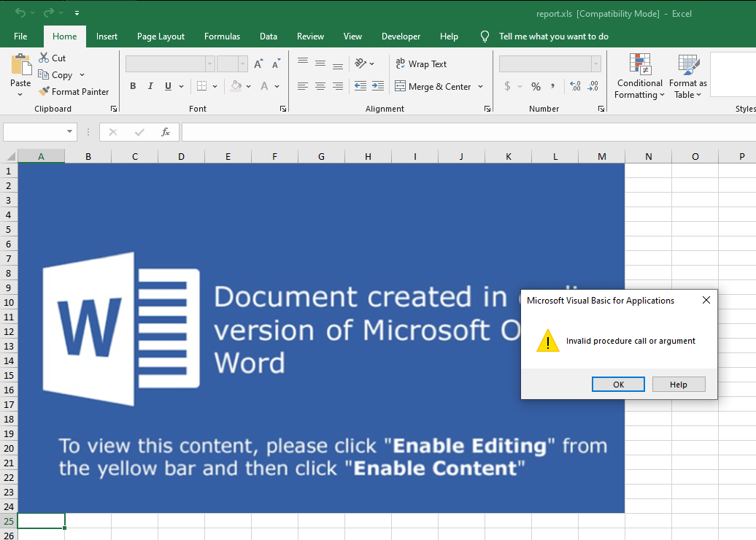The image size is (756, 540).
Task: Toggle Italic formatting
Action: (x=150, y=86)
